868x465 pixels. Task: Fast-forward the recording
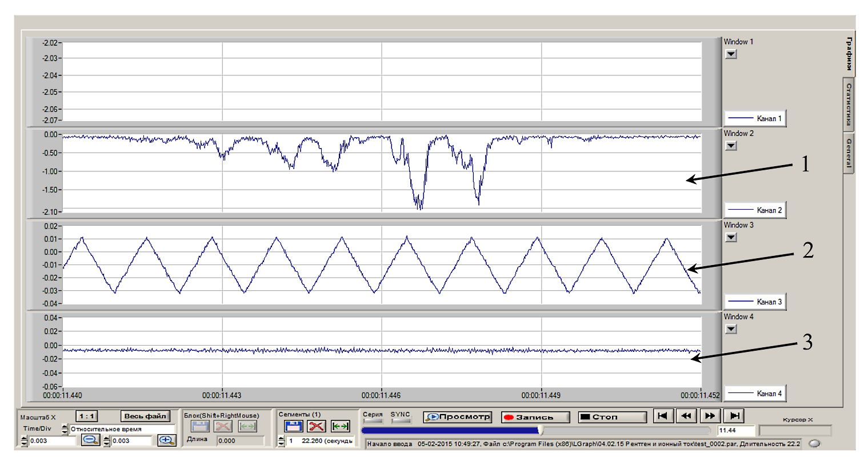click(710, 416)
